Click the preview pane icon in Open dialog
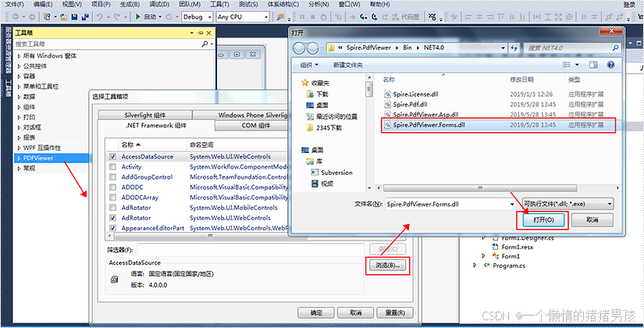This screenshot has height=328, width=644. point(593,65)
